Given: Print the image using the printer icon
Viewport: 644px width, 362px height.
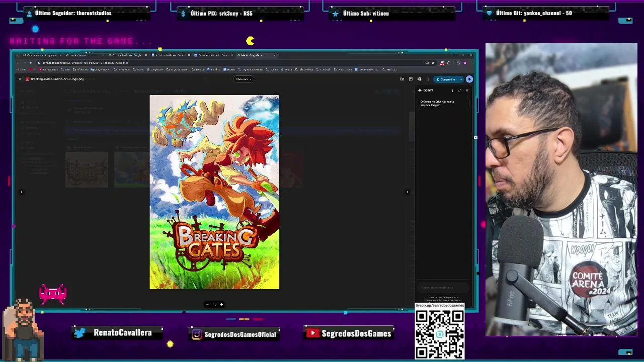Looking at the screenshot, I should coord(419,79).
